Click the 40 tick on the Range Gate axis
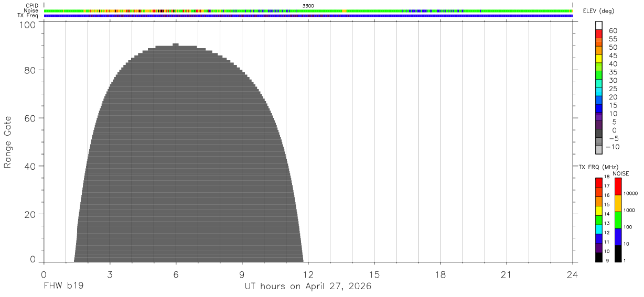The height and width of the screenshot is (297, 644). pyautogui.click(x=30, y=166)
